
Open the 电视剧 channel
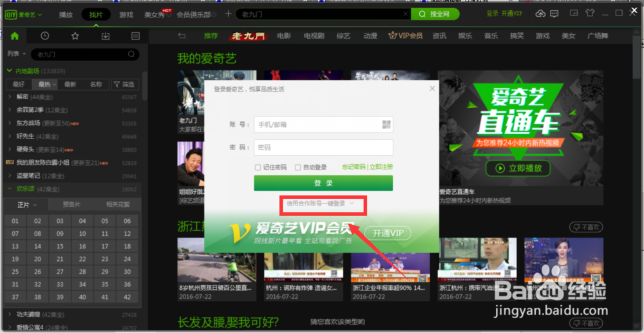[x=314, y=35]
